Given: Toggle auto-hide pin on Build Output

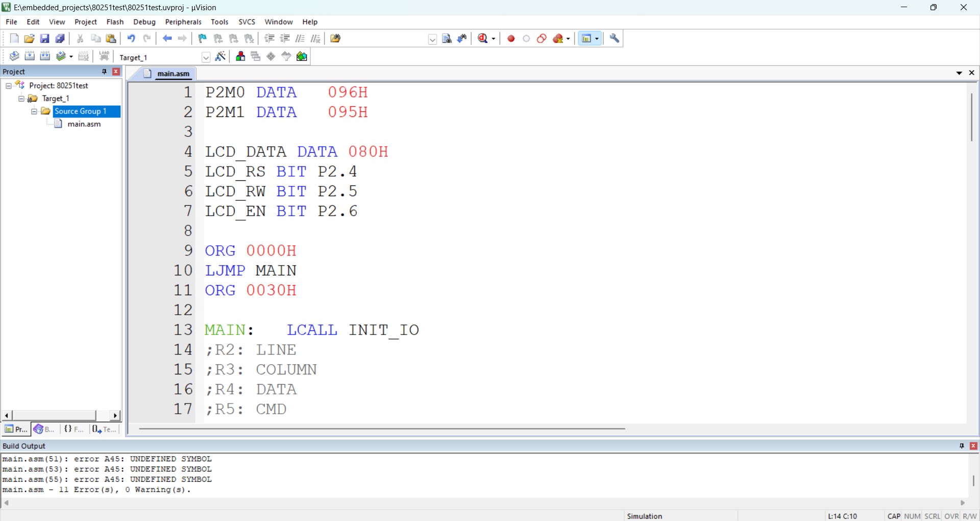Looking at the screenshot, I should click(x=962, y=446).
